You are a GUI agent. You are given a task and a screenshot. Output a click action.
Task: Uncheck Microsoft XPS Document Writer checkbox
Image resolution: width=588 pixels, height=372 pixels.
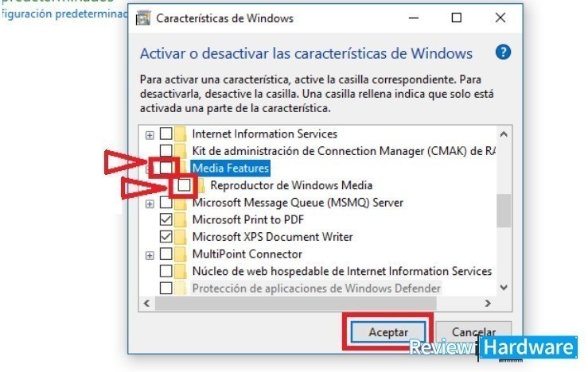pos(165,237)
